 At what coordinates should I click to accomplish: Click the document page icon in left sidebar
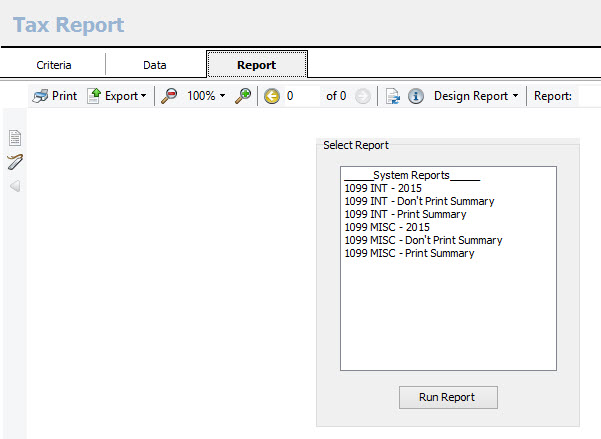tap(15, 138)
